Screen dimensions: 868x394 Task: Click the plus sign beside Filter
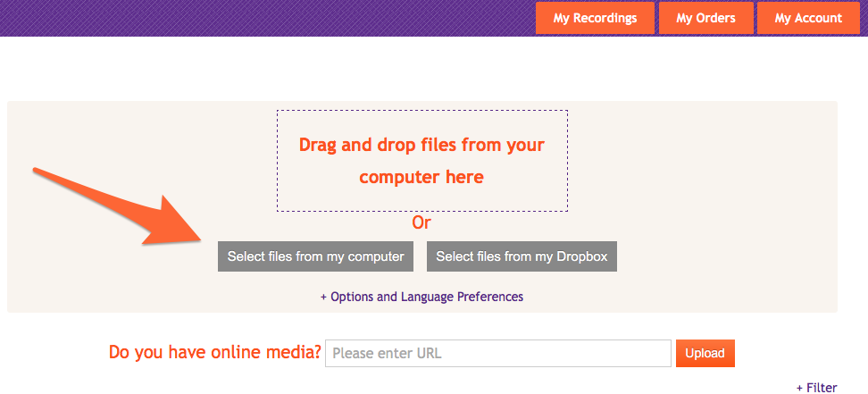[799, 388]
